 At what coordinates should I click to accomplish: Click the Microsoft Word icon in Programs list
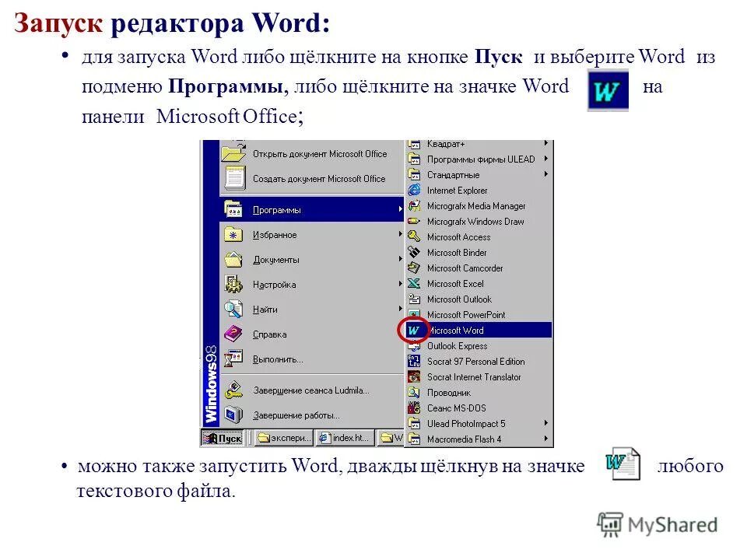click(413, 331)
